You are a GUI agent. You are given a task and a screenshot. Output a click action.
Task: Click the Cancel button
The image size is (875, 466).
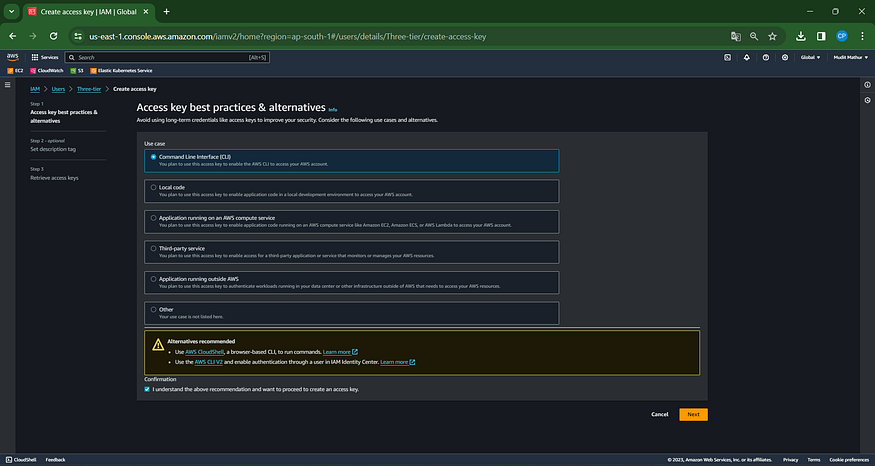point(660,415)
